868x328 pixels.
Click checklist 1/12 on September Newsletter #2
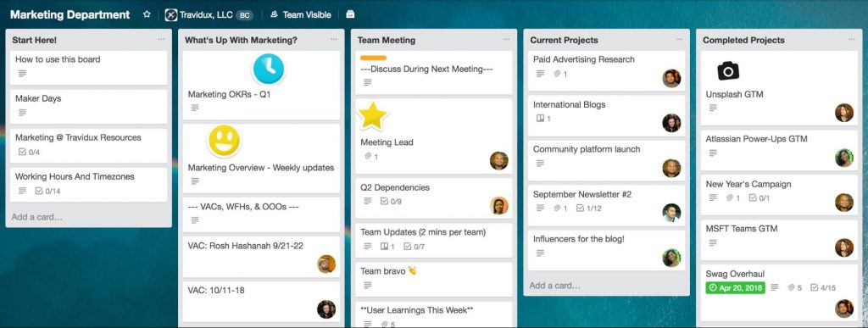(588, 208)
